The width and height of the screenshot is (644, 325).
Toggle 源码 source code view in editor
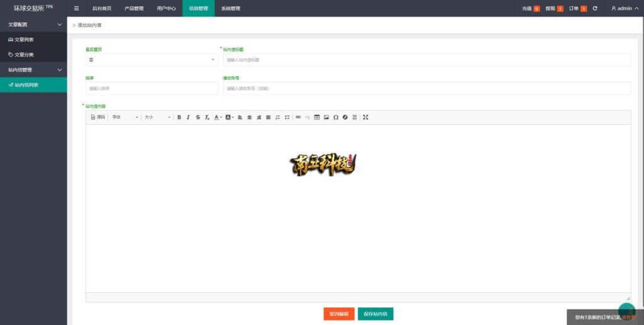(x=98, y=117)
